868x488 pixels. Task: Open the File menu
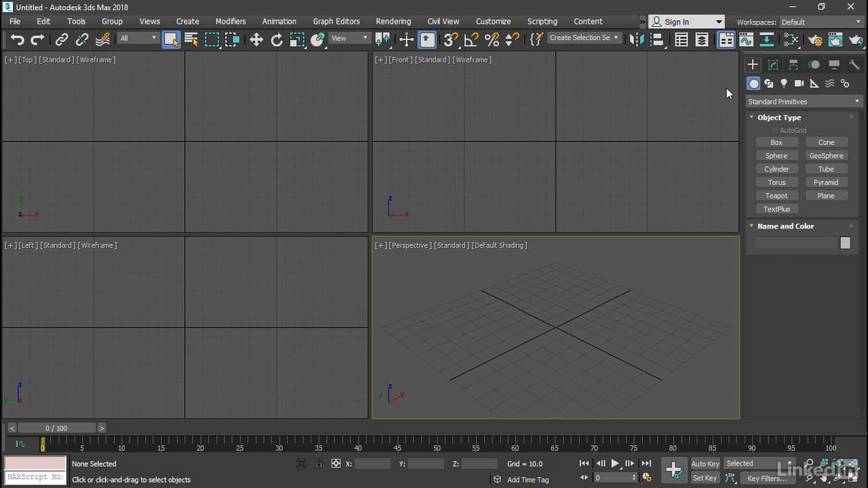coord(15,22)
